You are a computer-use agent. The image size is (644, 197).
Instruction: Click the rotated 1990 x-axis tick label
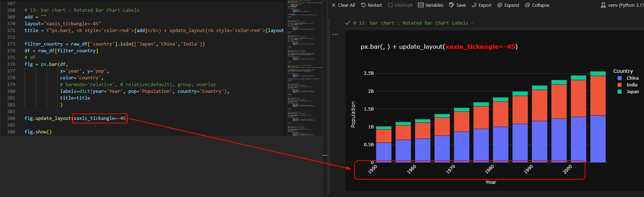pyautogui.click(x=529, y=169)
